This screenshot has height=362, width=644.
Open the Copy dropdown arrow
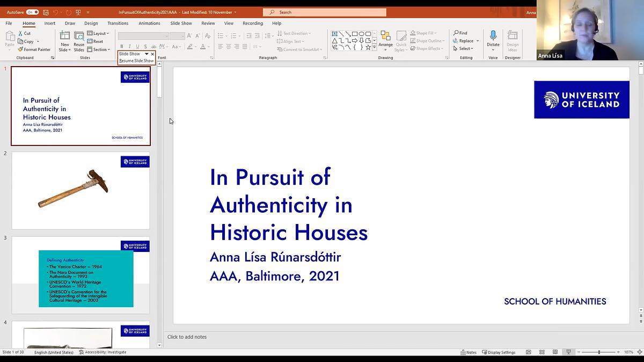[x=38, y=41]
